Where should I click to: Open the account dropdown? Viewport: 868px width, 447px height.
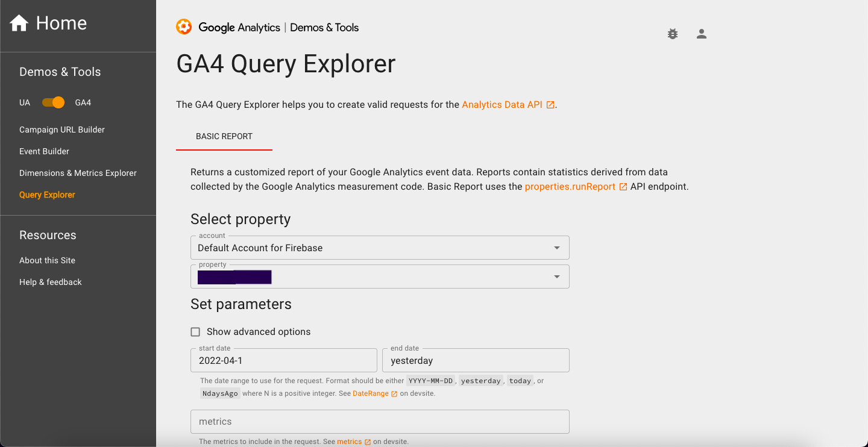[x=380, y=248]
